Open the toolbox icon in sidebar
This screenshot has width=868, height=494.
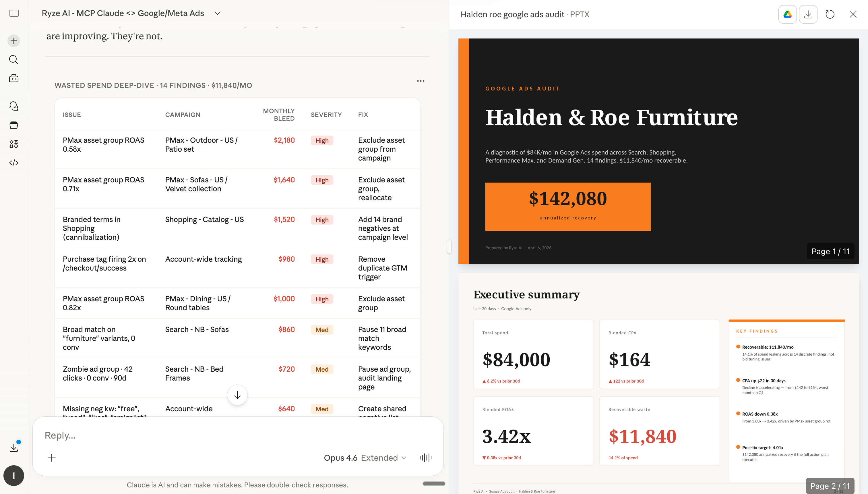tap(14, 78)
